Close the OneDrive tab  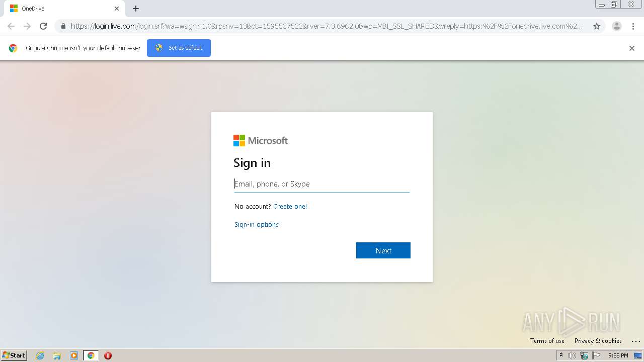tap(117, 9)
